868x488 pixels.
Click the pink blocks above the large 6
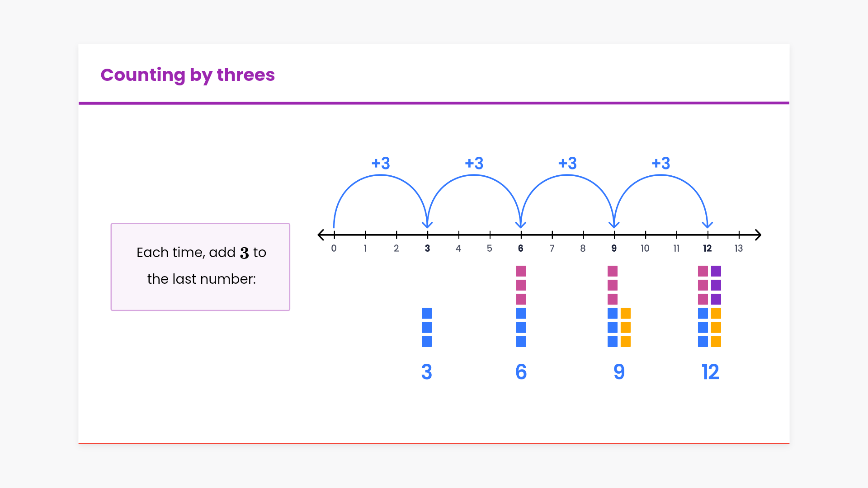pyautogui.click(x=521, y=285)
